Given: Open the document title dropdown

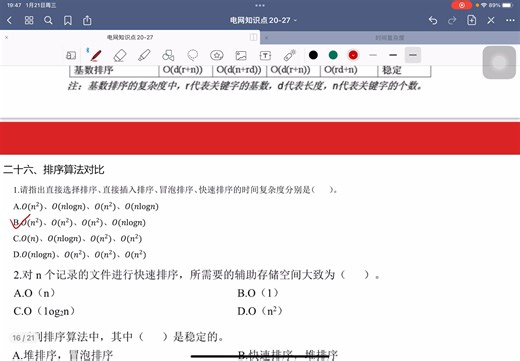Looking at the screenshot, I should pos(263,21).
